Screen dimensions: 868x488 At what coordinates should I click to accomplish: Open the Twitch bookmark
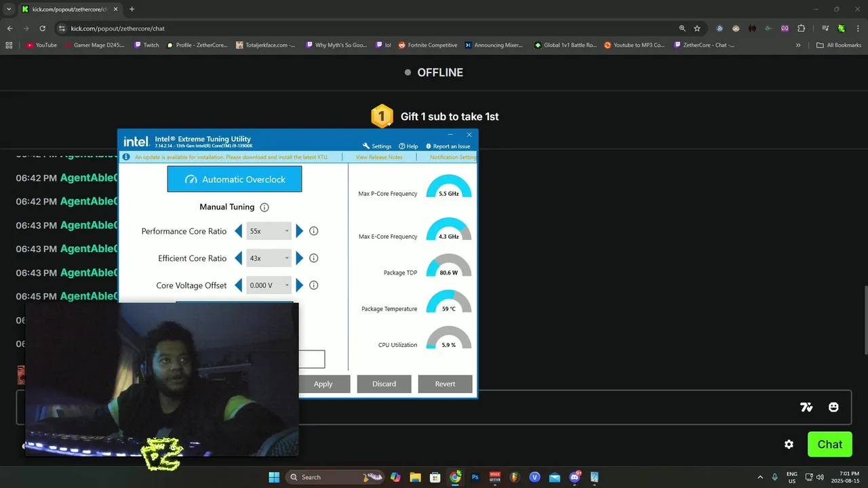pyautogui.click(x=146, y=45)
